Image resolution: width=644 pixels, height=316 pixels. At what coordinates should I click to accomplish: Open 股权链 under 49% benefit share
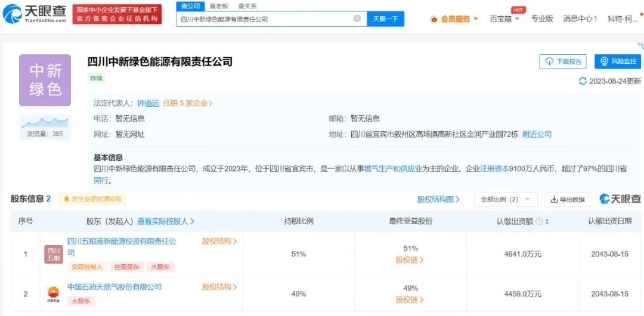pos(410,299)
